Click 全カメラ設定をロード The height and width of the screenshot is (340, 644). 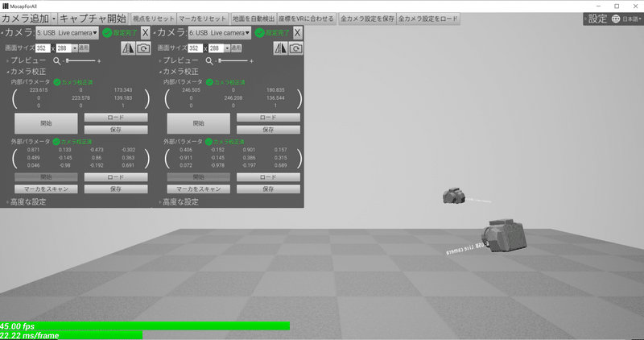coord(428,19)
